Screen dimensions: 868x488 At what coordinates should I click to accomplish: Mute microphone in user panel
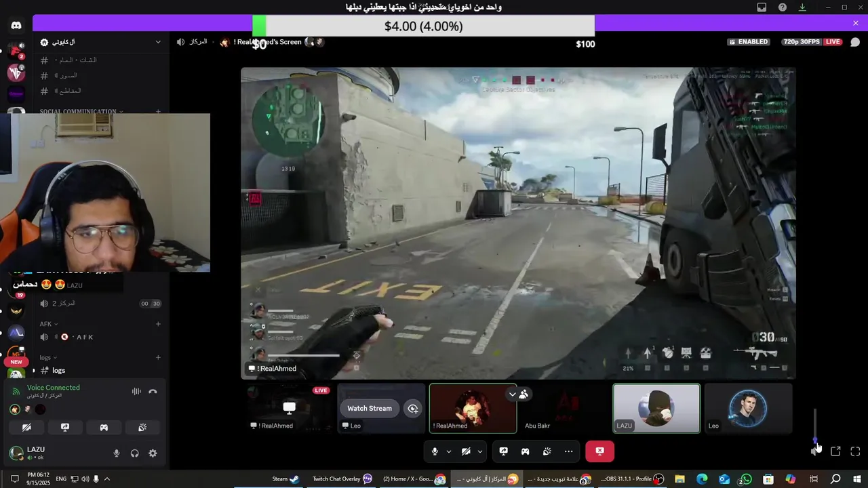tap(117, 453)
